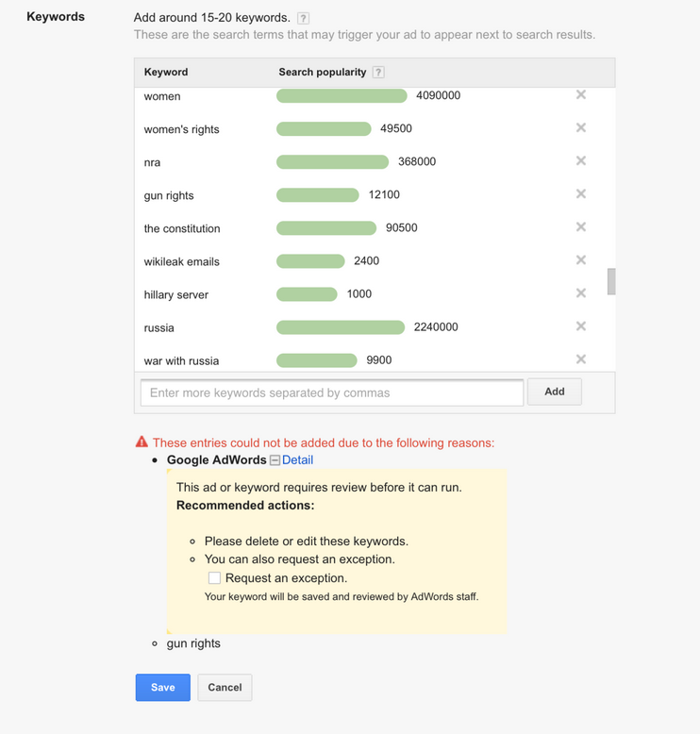700x734 pixels.
Task: Remove 'the constitution' keyword with its X icon
Action: pyautogui.click(x=581, y=226)
